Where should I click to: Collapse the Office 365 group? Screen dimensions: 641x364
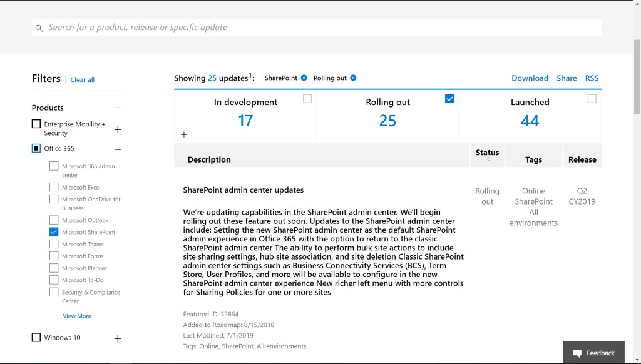coord(118,149)
